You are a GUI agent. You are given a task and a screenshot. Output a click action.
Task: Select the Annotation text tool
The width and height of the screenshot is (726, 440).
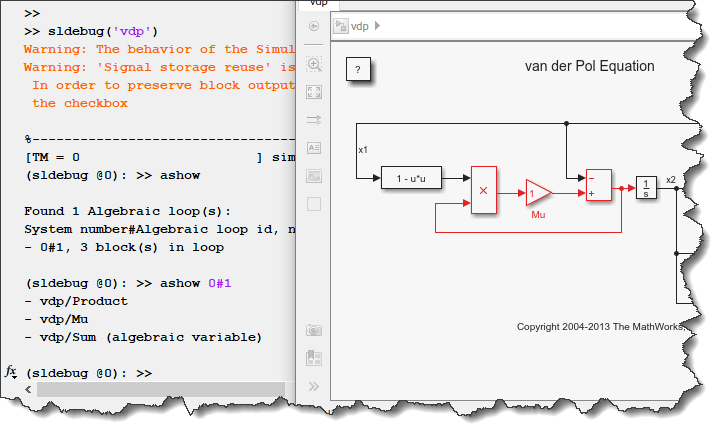[314, 148]
